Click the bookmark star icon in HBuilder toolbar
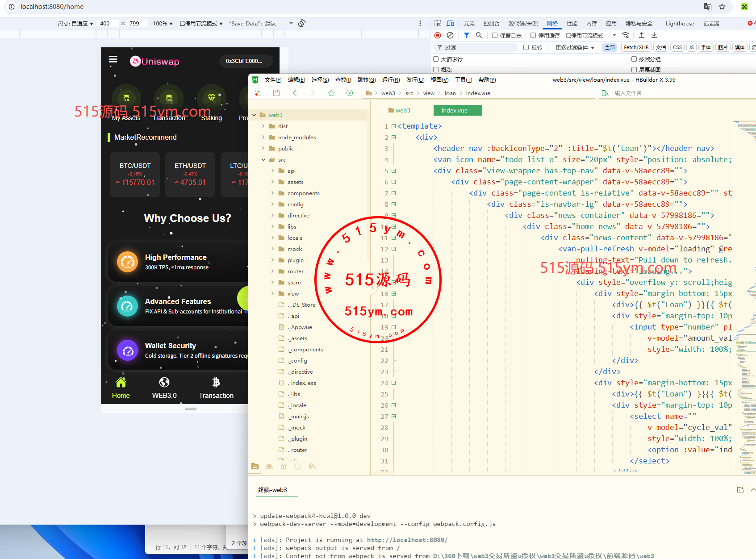This screenshot has height=559, width=756. point(331,93)
